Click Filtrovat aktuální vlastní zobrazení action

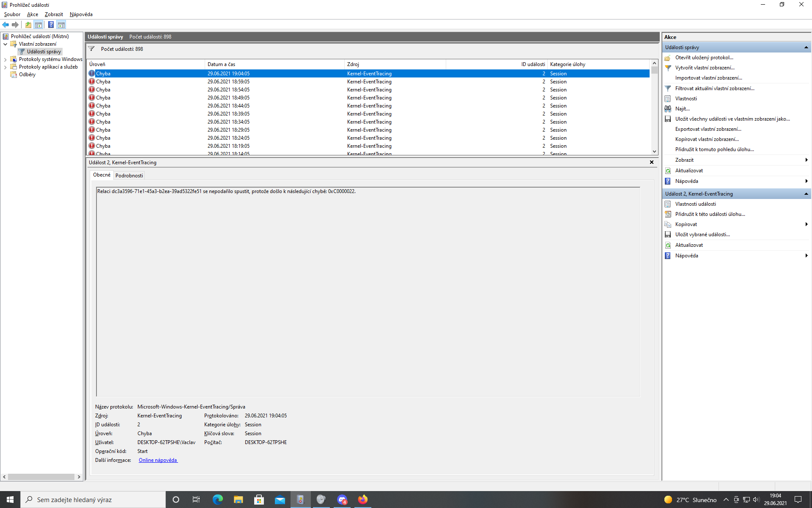(714, 88)
